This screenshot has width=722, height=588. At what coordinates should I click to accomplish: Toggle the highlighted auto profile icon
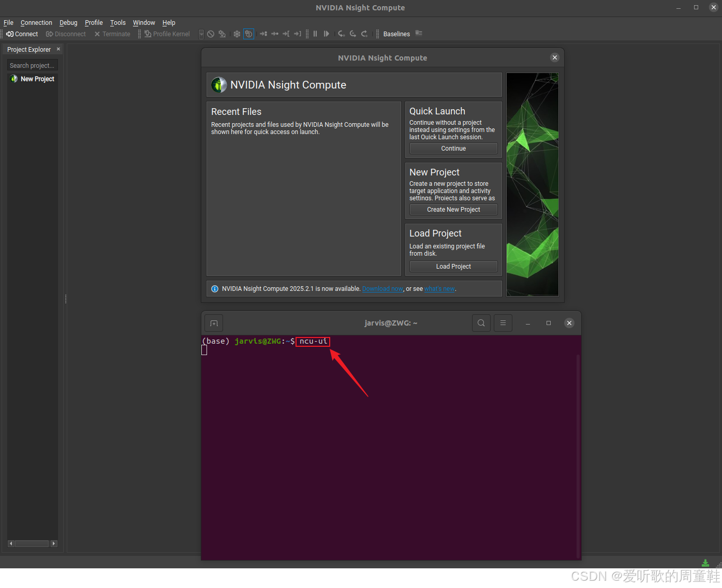point(249,34)
